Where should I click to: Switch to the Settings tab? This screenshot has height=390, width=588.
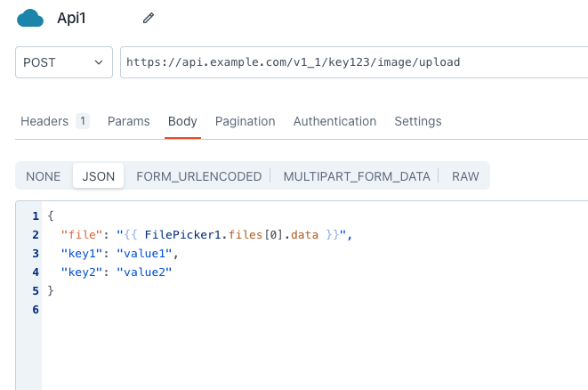(417, 121)
